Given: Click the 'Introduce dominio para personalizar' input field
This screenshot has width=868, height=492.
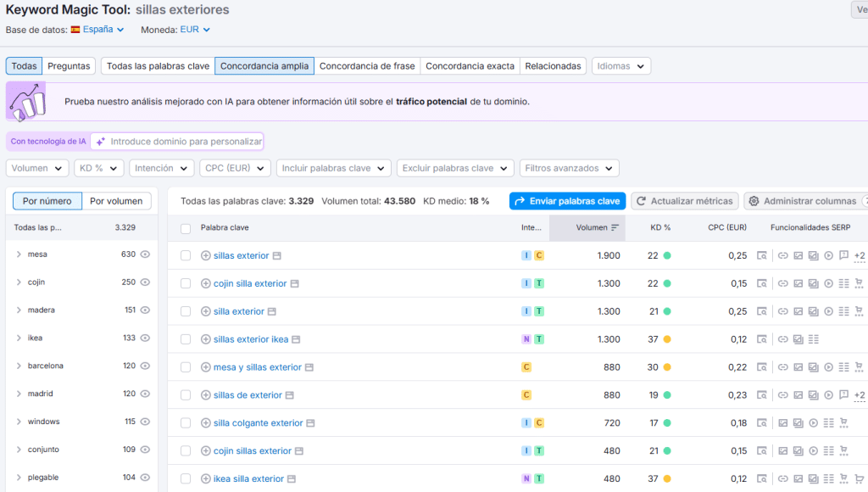Looking at the screenshot, I should pyautogui.click(x=186, y=142).
